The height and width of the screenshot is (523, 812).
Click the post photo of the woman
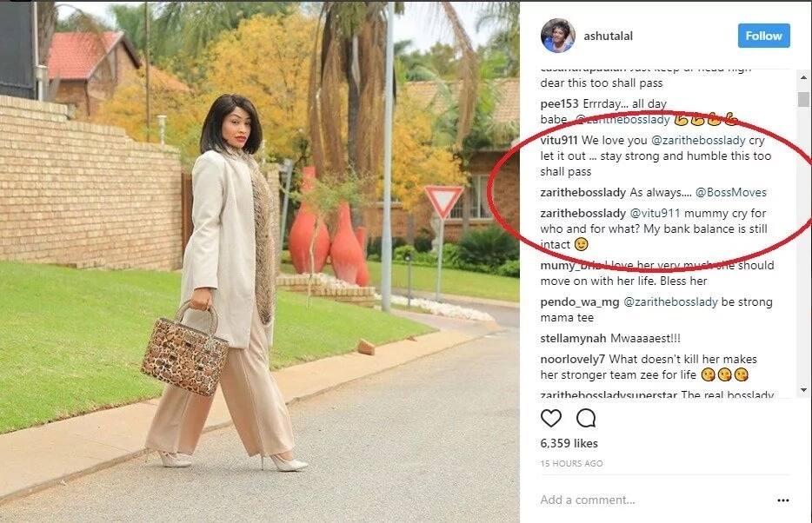(x=259, y=261)
